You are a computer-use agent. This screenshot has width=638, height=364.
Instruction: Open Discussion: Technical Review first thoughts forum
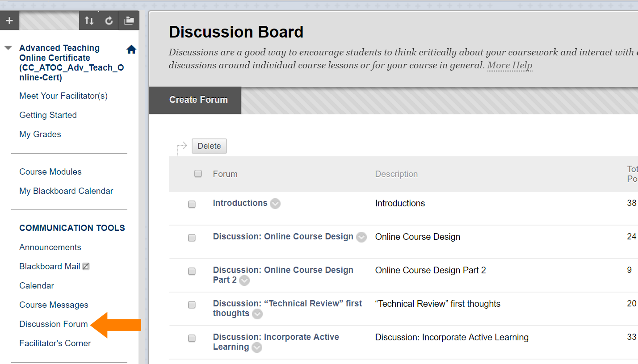[288, 308]
